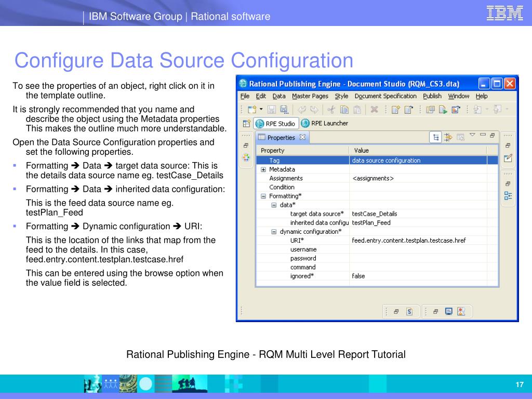Click the pencil edit icon in right sidebar
Screen dimensions: 532x399
(508, 158)
